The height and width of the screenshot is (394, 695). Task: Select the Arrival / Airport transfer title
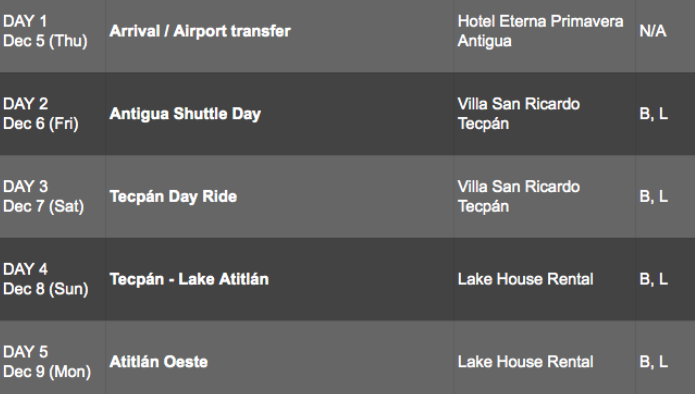200,31
